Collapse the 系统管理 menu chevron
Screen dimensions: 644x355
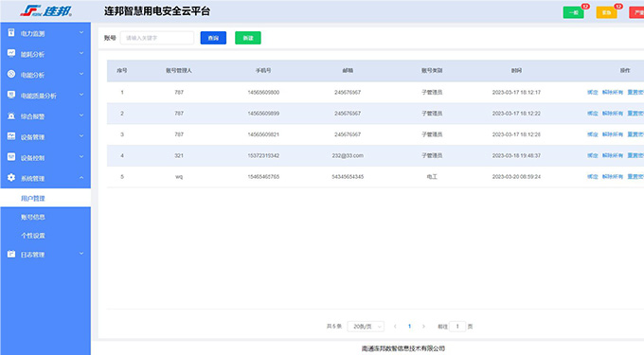coord(81,178)
